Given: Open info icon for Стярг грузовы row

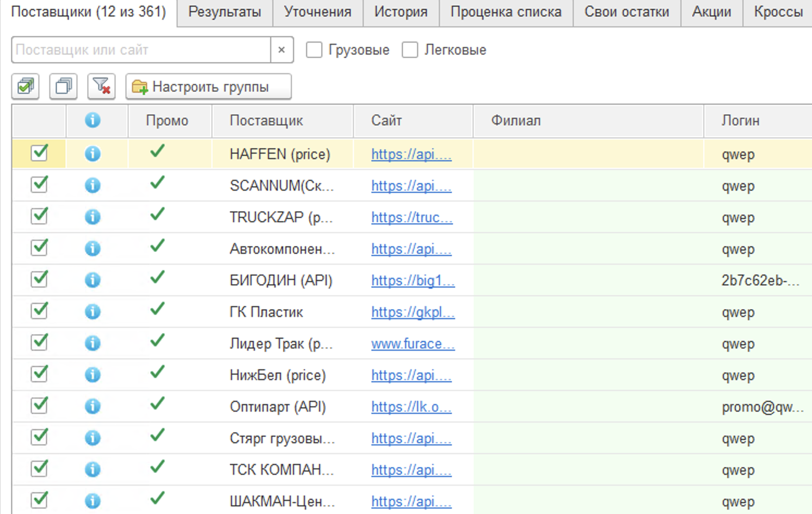Looking at the screenshot, I should point(93,438).
